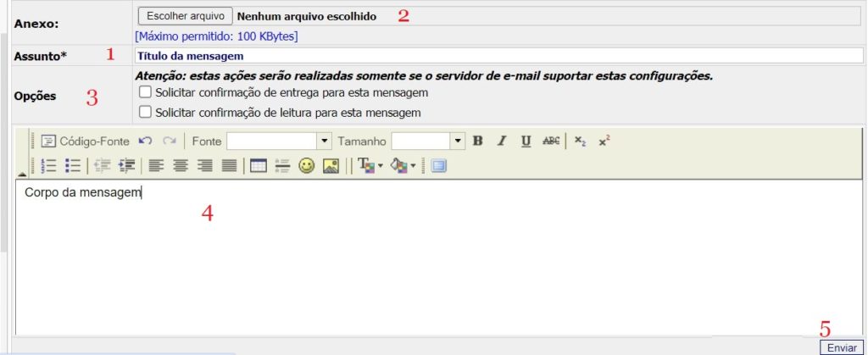Apply italic formatting

[502, 141]
